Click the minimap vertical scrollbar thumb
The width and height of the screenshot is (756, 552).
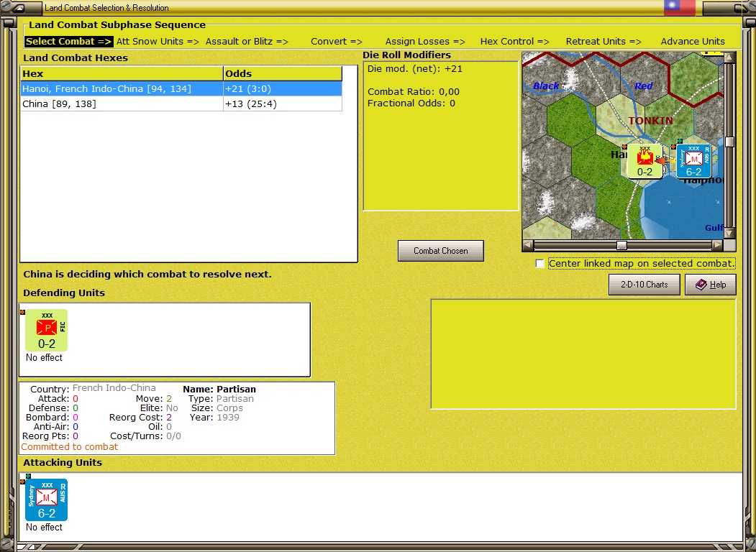pos(729,142)
